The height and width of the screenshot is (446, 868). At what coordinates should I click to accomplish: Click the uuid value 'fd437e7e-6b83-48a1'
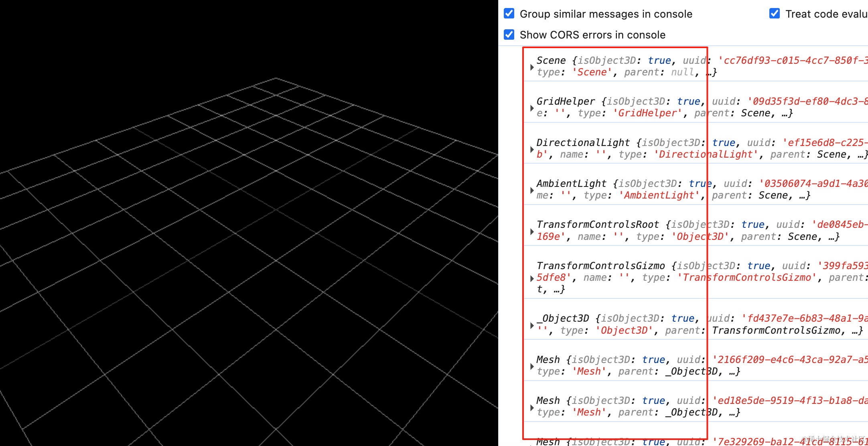tap(804, 318)
